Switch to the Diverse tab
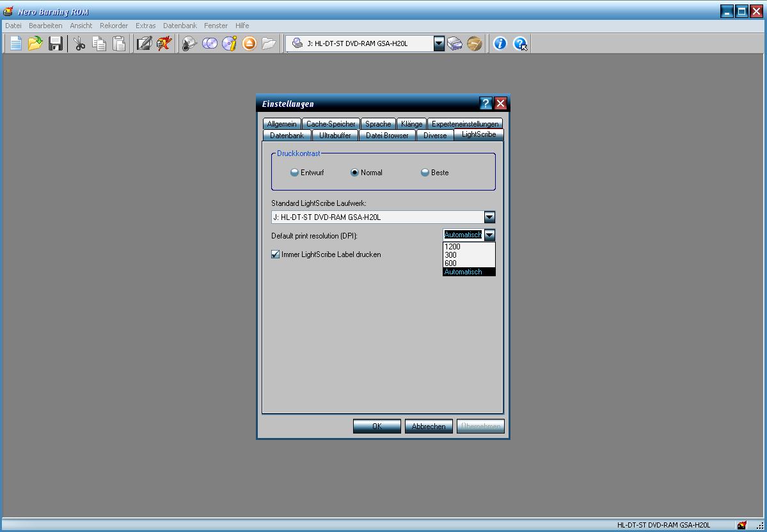 (435, 135)
